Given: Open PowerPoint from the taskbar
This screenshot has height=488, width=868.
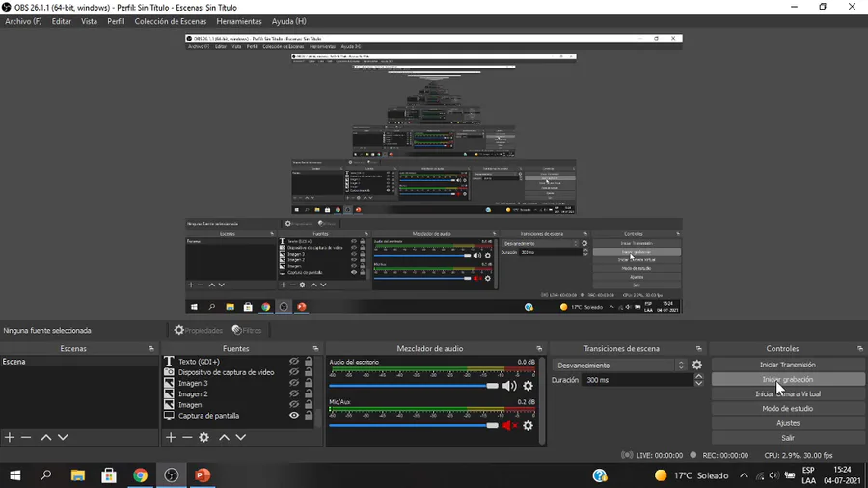Looking at the screenshot, I should tap(203, 475).
